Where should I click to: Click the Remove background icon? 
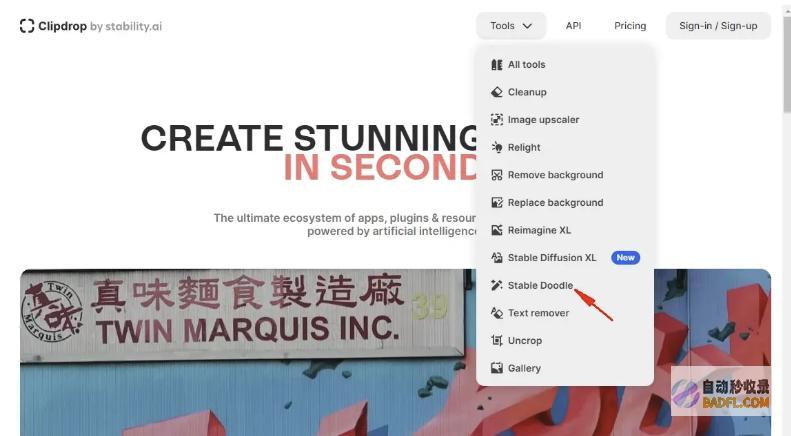click(497, 175)
